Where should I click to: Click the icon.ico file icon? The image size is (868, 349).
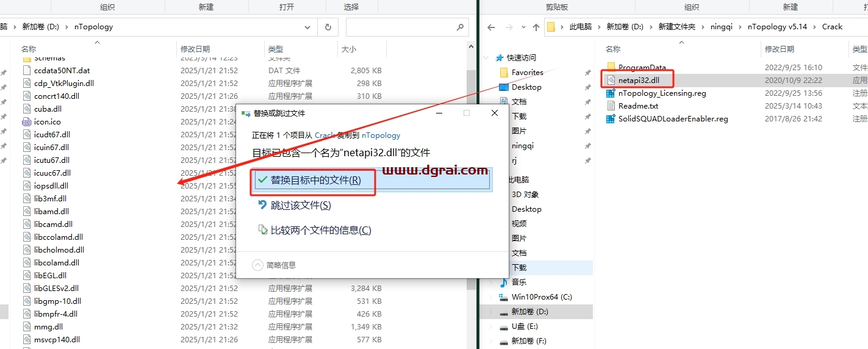coord(27,121)
